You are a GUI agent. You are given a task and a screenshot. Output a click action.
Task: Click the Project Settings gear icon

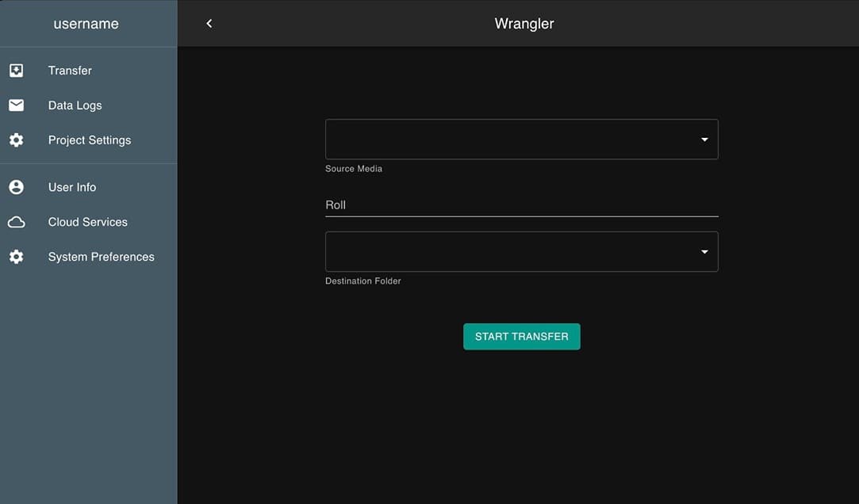click(16, 140)
